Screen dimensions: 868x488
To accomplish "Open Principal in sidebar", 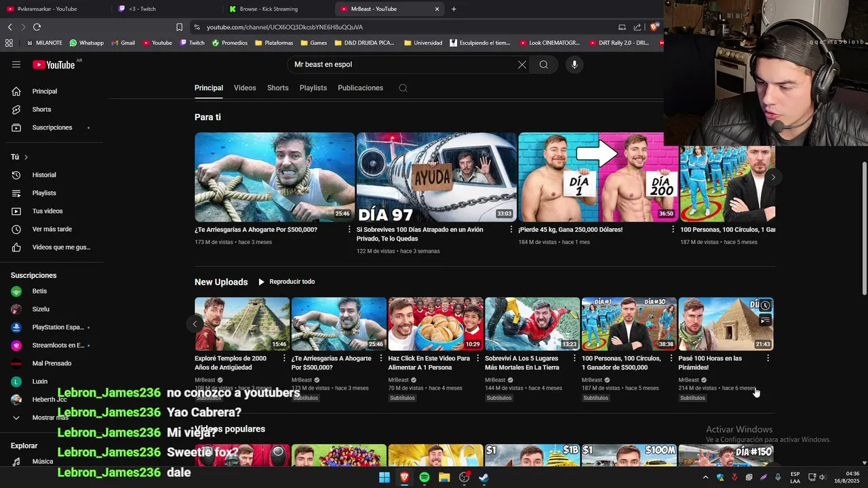I will tap(54, 91).
